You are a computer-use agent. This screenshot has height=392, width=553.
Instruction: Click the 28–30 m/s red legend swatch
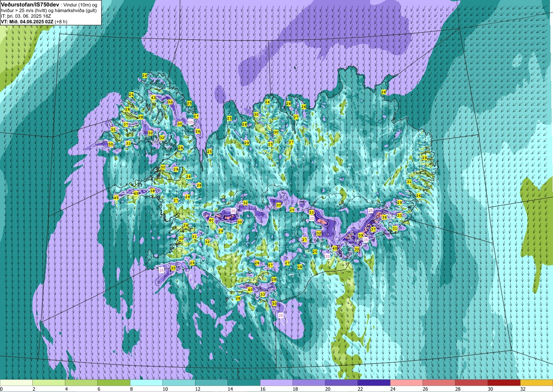point(471,383)
